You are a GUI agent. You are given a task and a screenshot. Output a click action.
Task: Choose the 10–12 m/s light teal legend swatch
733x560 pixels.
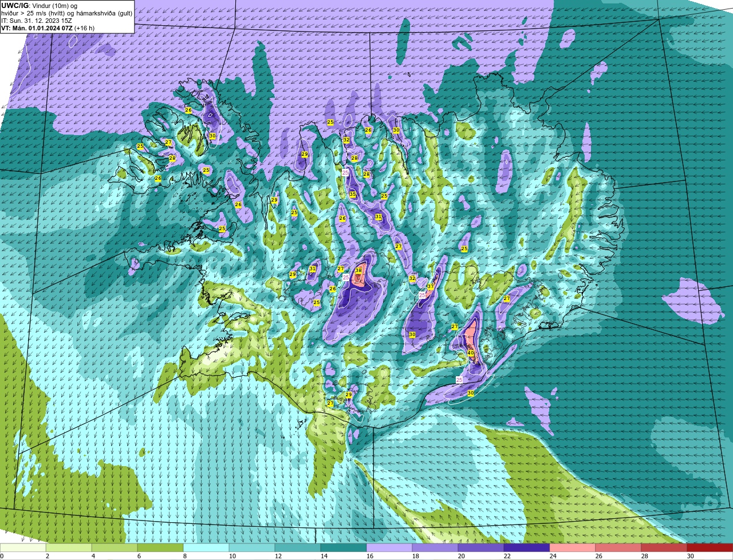pyautogui.click(x=252, y=547)
